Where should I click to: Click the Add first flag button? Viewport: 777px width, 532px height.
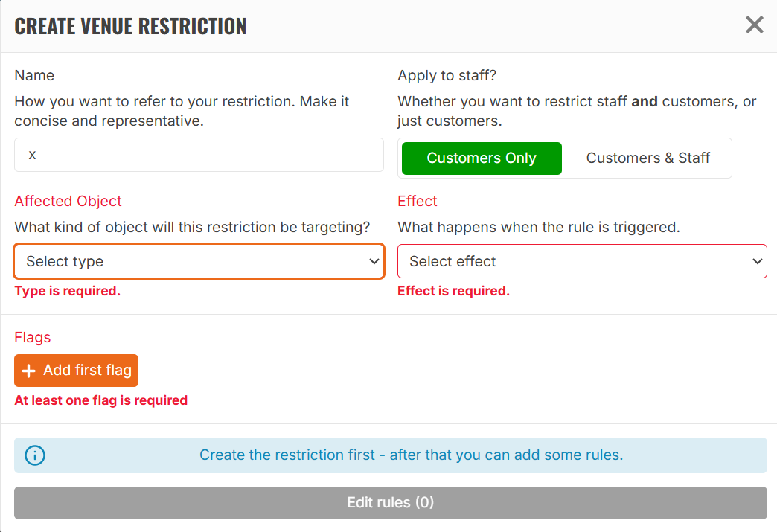(x=77, y=371)
